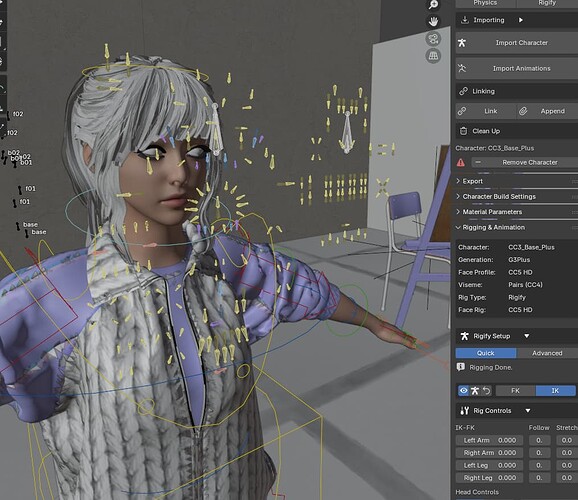This screenshot has height=500, width=578.
Task: Click the rig pose figure icon
Action: coord(475,390)
